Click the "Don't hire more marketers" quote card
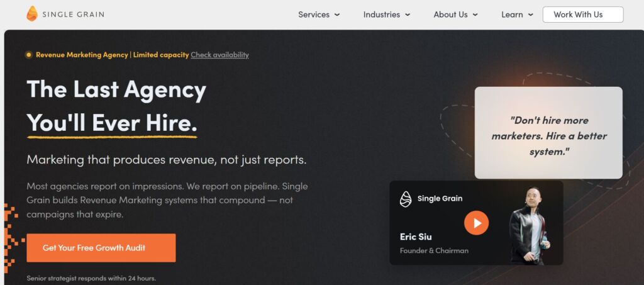 pos(548,133)
